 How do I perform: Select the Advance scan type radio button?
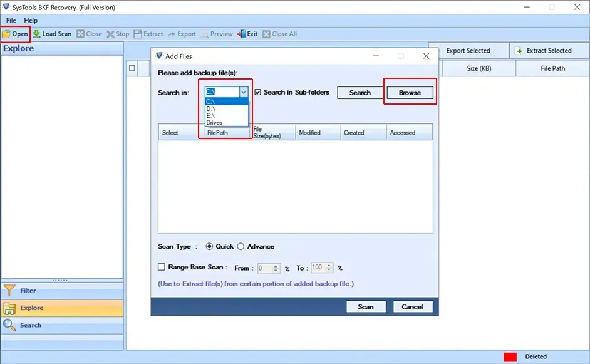click(x=241, y=247)
